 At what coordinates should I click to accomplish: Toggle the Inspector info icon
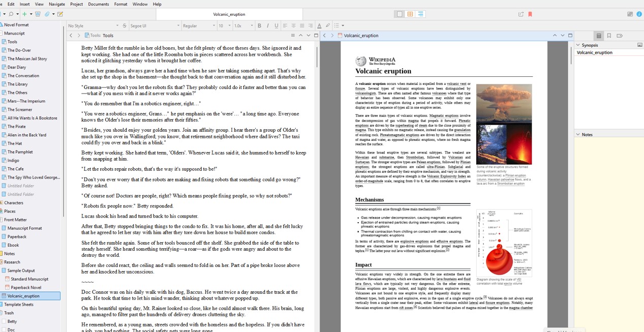(639, 14)
